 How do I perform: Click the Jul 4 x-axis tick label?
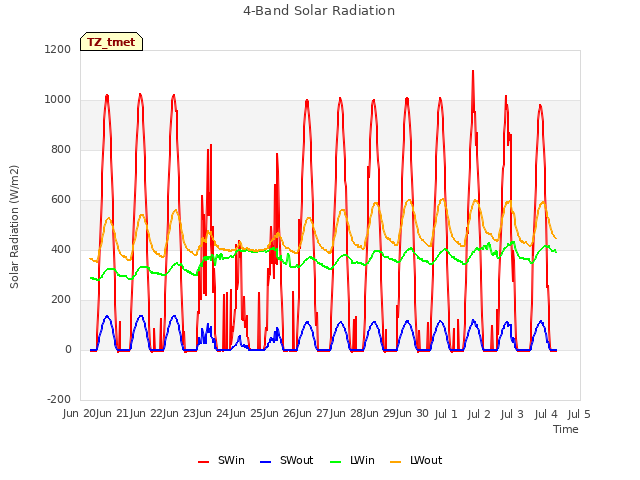(x=546, y=414)
